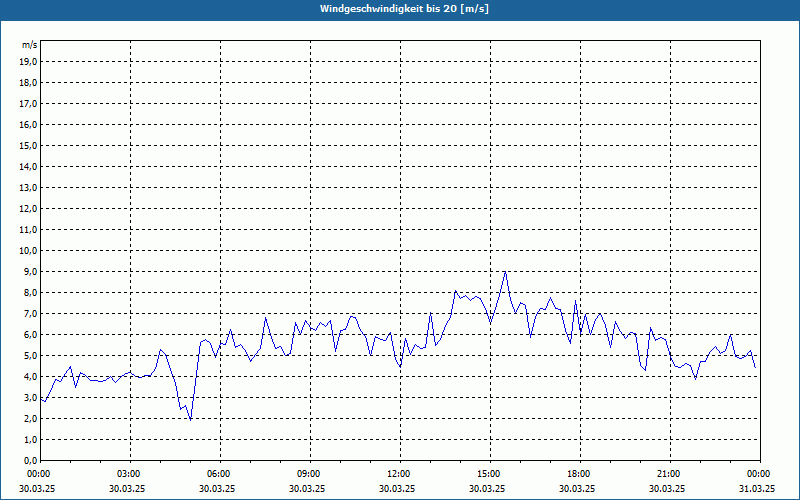Image resolution: width=800 pixels, height=500 pixels.
Task: Click the 03:00 time axis label
Action: pyautogui.click(x=131, y=474)
